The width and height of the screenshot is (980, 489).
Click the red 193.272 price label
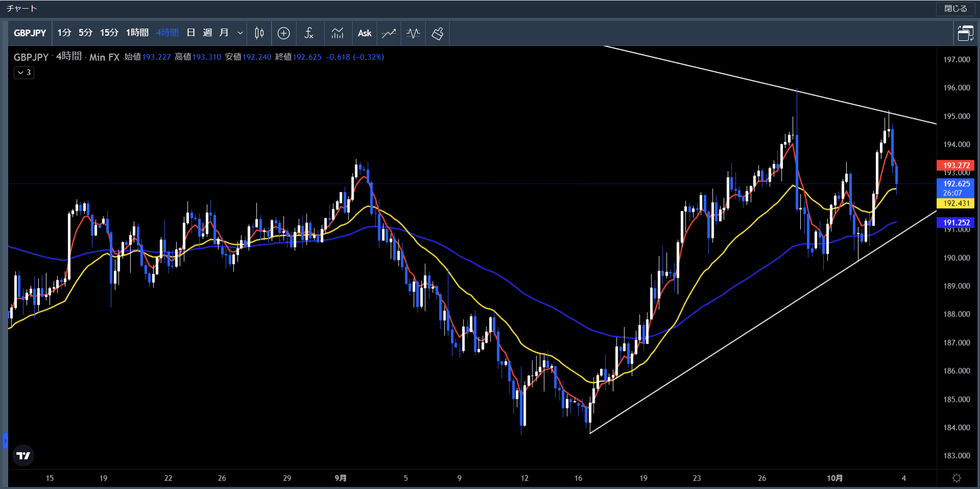click(955, 165)
